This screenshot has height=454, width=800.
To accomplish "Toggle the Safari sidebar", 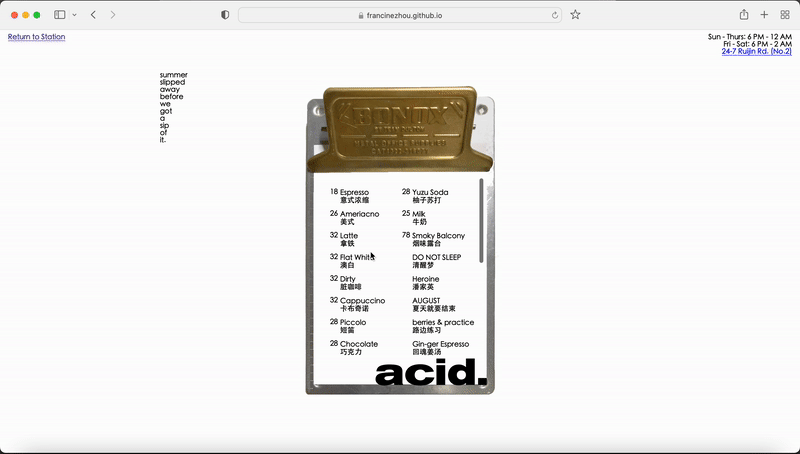I will pos(60,15).
